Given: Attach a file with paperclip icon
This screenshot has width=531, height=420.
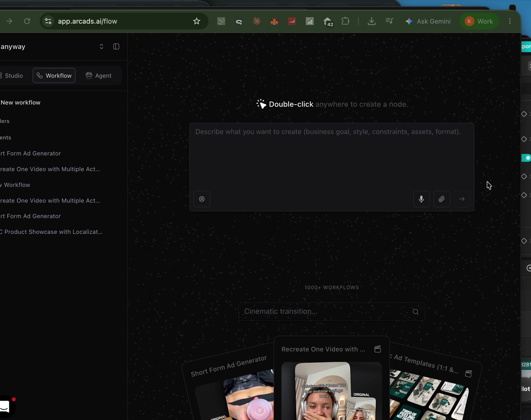Looking at the screenshot, I should coord(442,199).
